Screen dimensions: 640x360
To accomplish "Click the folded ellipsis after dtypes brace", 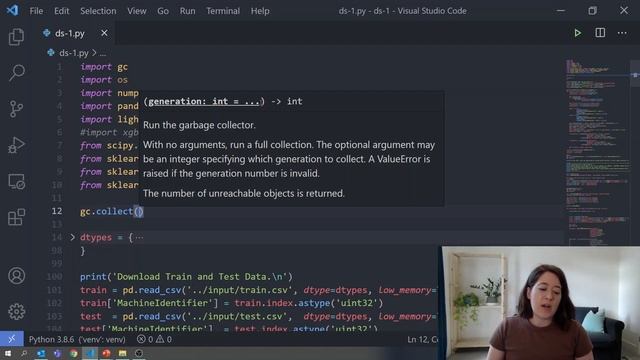I will click(139, 237).
